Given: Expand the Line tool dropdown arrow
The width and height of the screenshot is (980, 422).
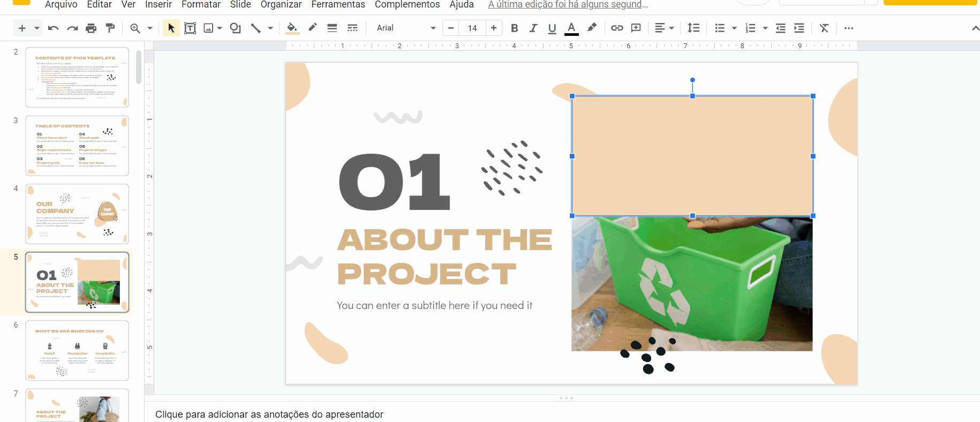Looking at the screenshot, I should point(270,28).
